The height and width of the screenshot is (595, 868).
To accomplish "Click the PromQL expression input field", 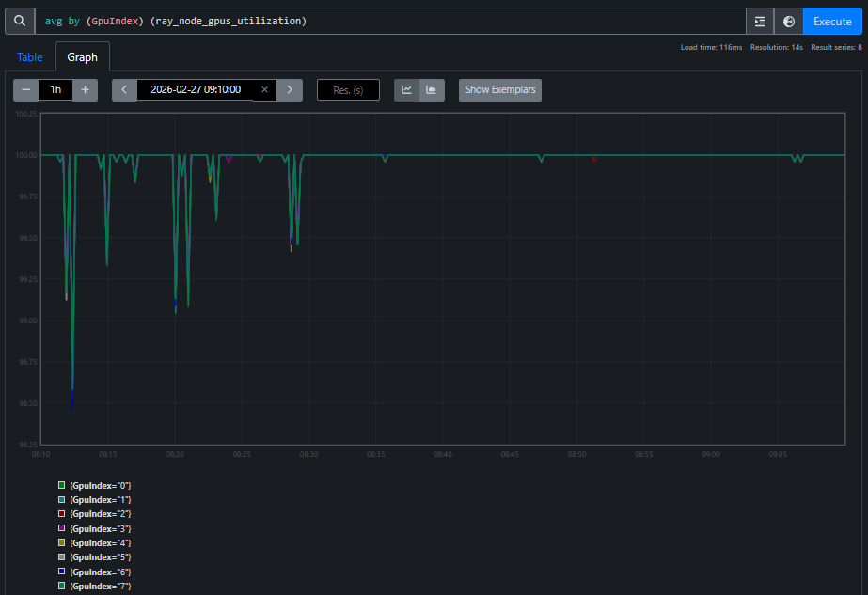I will pos(390,21).
